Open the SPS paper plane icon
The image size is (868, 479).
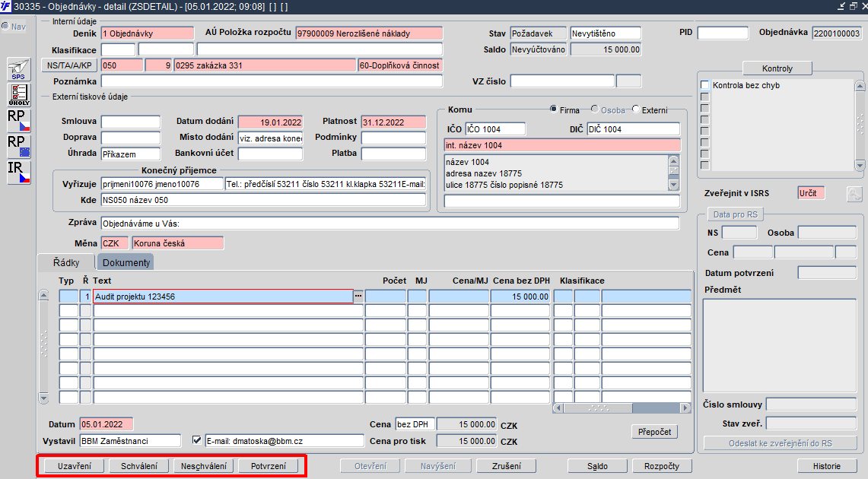click(x=19, y=70)
